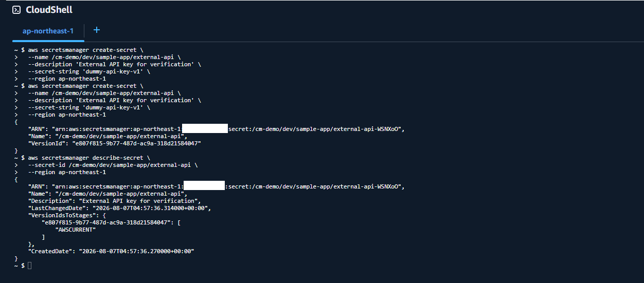This screenshot has width=644, height=283.
Task: Click the "CreatedDate" value line
Action: coord(111,251)
